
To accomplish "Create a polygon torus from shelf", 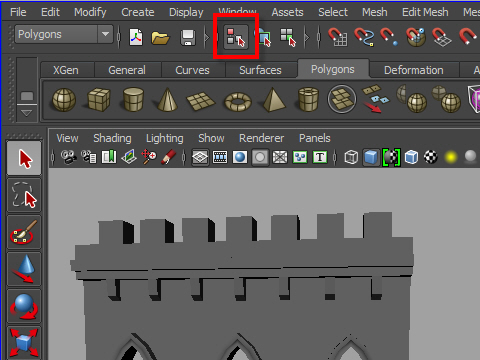I will [x=238, y=101].
